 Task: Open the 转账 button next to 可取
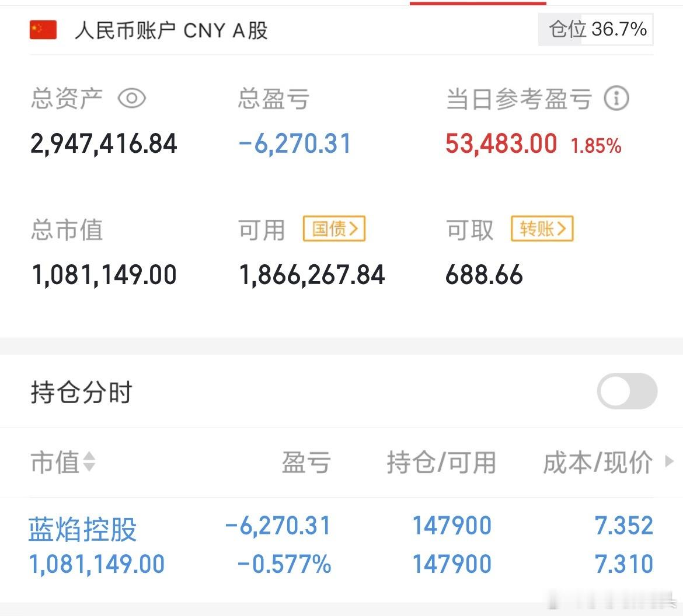[542, 229]
